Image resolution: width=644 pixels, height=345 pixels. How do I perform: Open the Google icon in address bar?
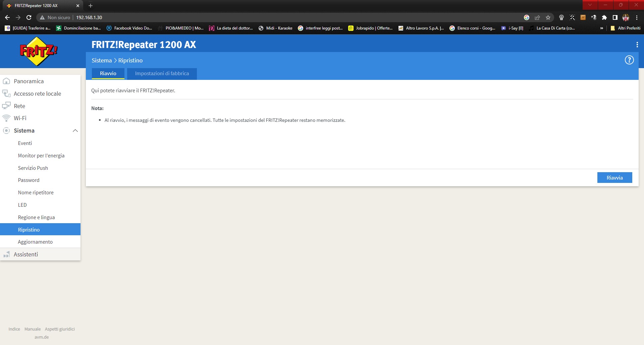pos(527,17)
